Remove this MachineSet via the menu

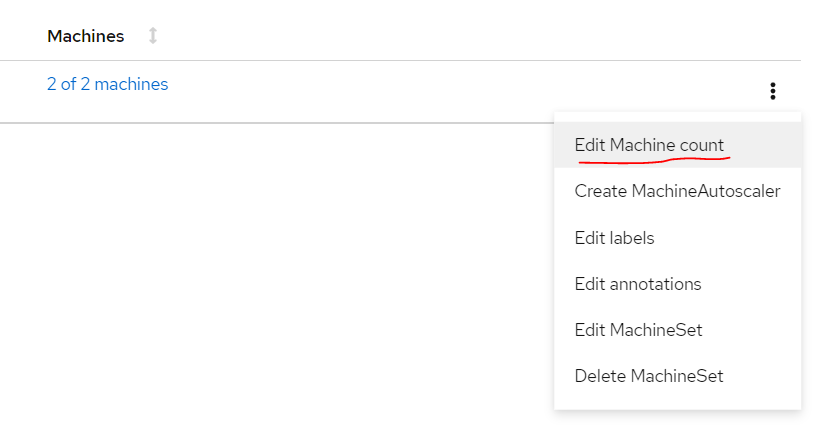click(x=648, y=376)
